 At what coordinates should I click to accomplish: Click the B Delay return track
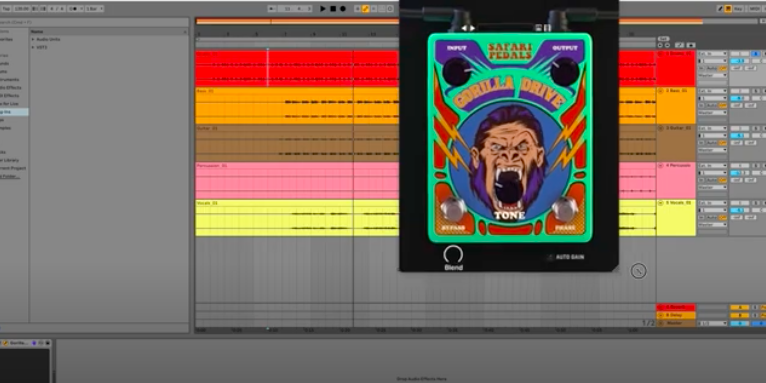pyautogui.click(x=675, y=316)
